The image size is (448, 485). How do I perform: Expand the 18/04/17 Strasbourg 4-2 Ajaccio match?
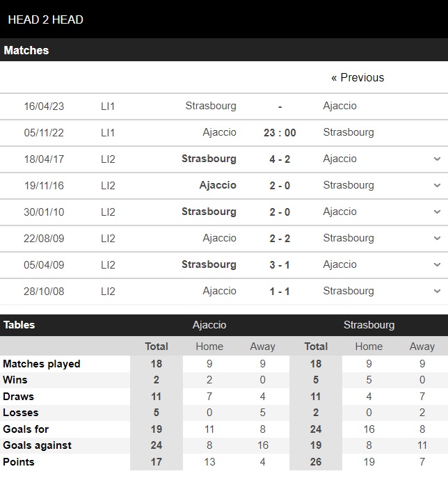point(437,159)
